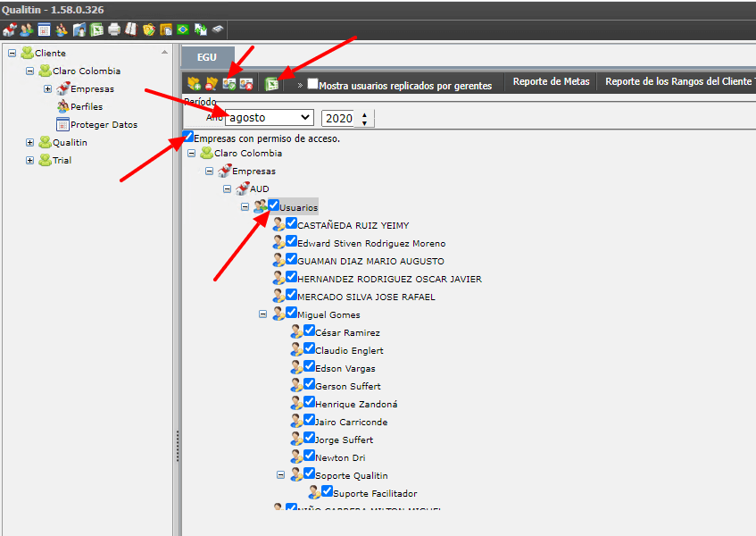Click the Qualitin icon in left tree

[x=45, y=142]
